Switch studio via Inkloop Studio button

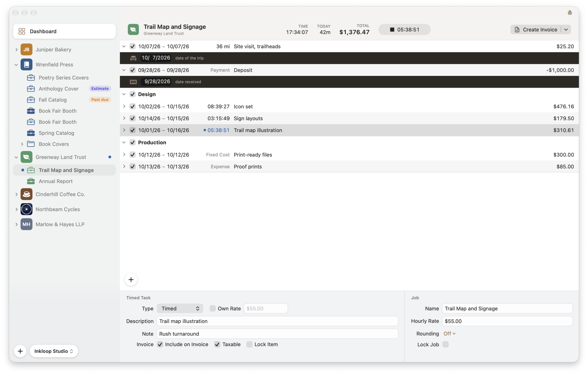point(54,351)
